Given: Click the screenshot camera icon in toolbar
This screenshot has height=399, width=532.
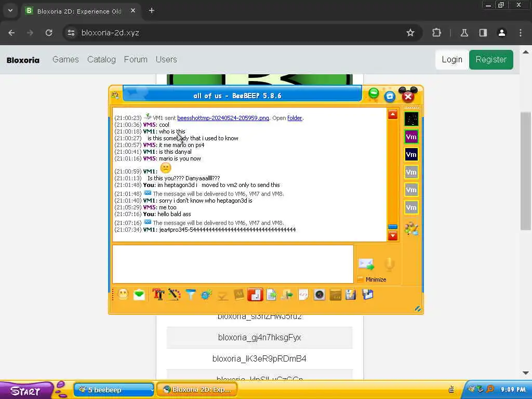Looking at the screenshot, I should point(320,295).
